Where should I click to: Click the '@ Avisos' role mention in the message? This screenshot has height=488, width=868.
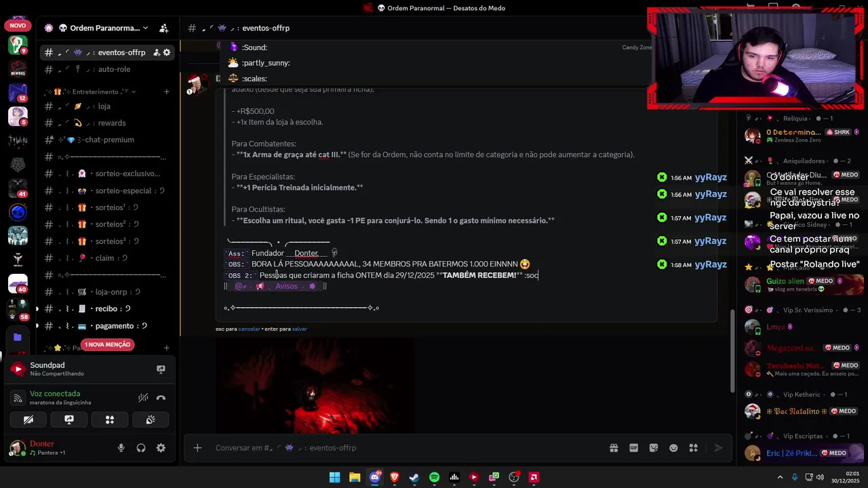pyautogui.click(x=276, y=286)
